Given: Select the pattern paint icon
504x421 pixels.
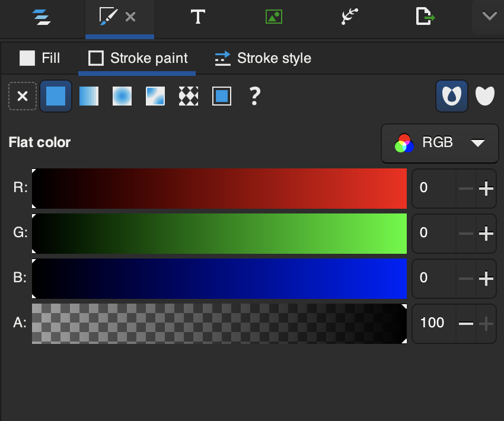Looking at the screenshot, I should pos(189,96).
